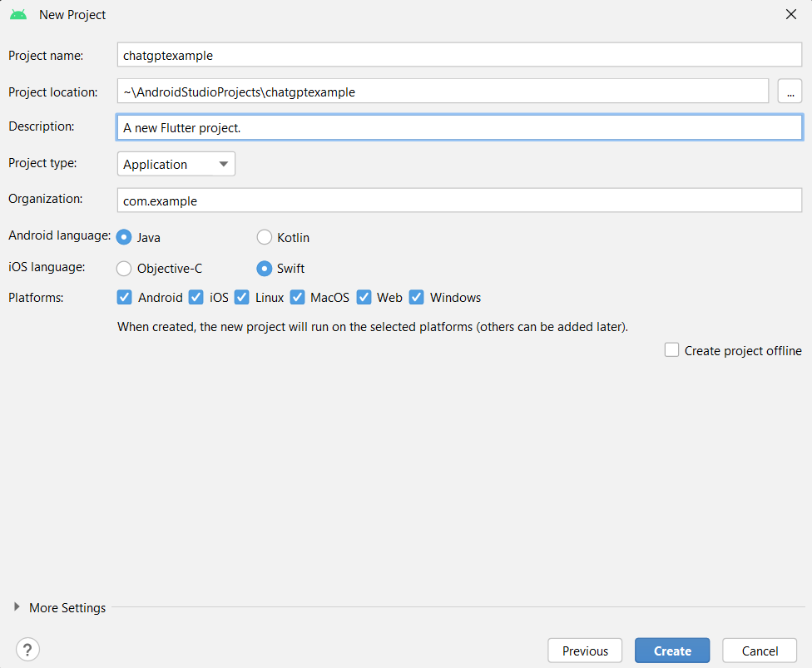Select Kotlin as Android language
Image resolution: width=812 pixels, height=668 pixels.
click(x=265, y=237)
